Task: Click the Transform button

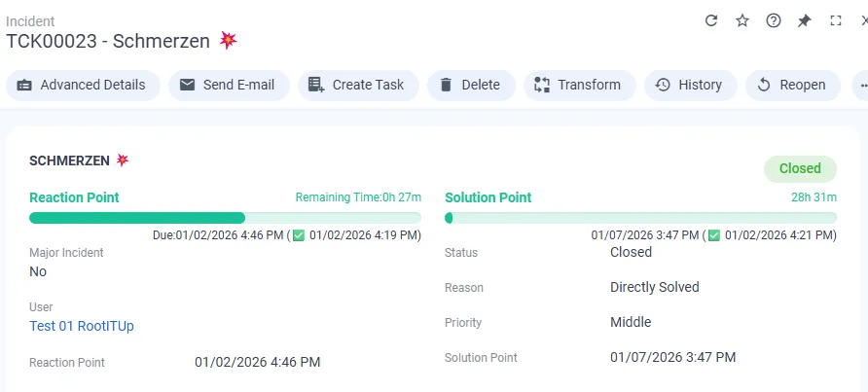Action: pos(579,85)
